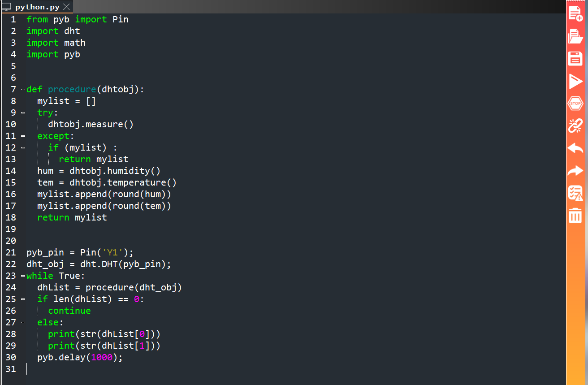Click 'dhList = procedure(dht_obj)' line
588x385 pixels.
110,287
